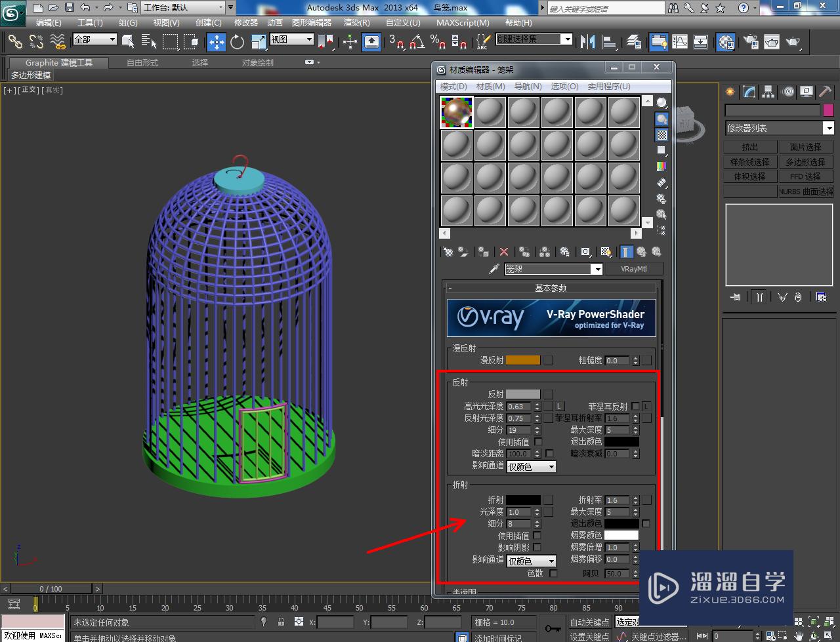
Task: Open the 视图 reference coordinate dropdown
Action: pyautogui.click(x=292, y=39)
